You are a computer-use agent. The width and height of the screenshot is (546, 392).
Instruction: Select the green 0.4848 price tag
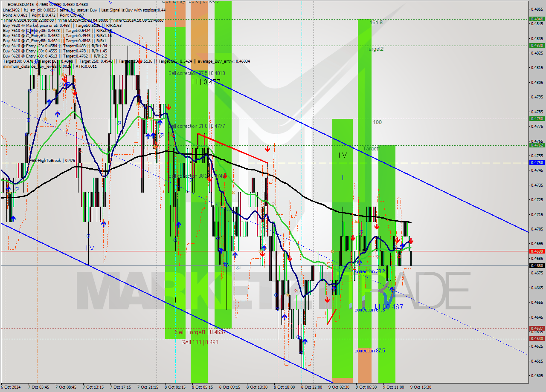(x=536, y=19)
